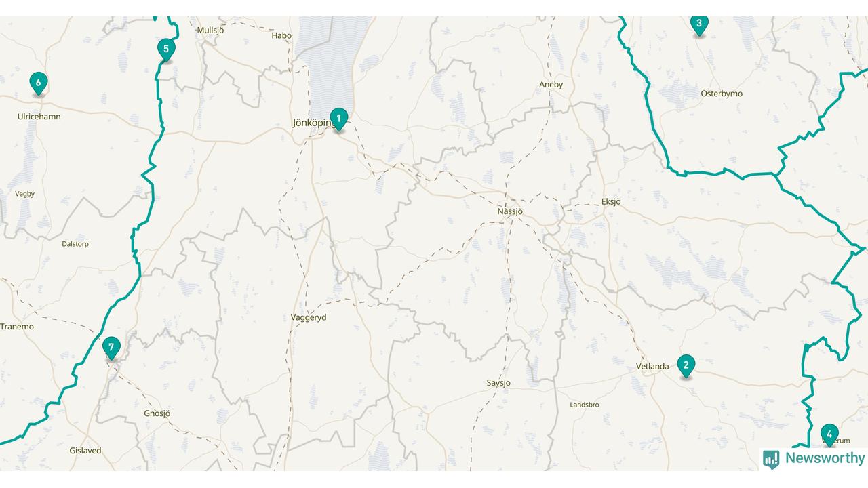Click the Tranemo label at left edge
The width and height of the screenshot is (868, 488).
(17, 327)
